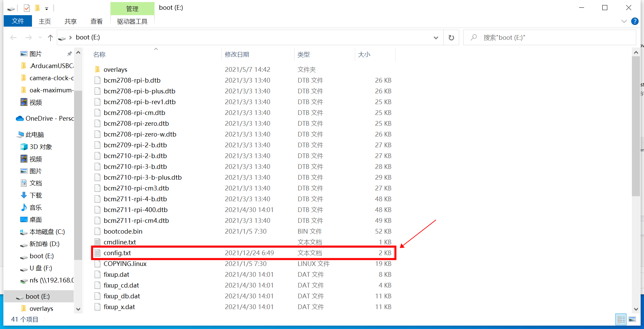This screenshot has height=329, width=644.
Task: Click the New folder quick access icon
Action: [37, 8]
